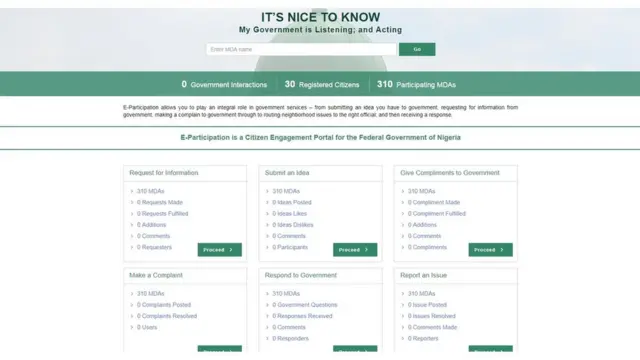This screenshot has height=360, width=640.
Task: Open the Submit an Idea card title
Action: tap(287, 173)
